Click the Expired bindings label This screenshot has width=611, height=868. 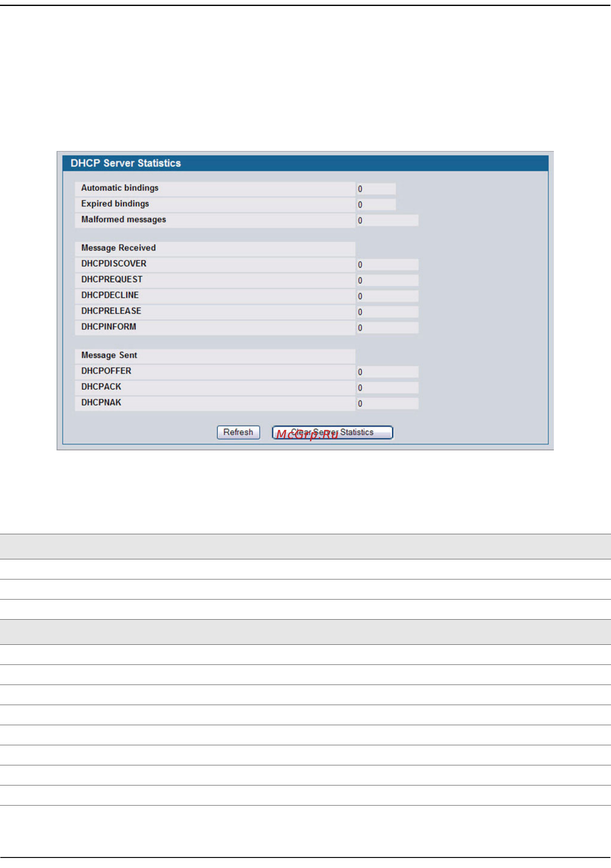pos(115,204)
